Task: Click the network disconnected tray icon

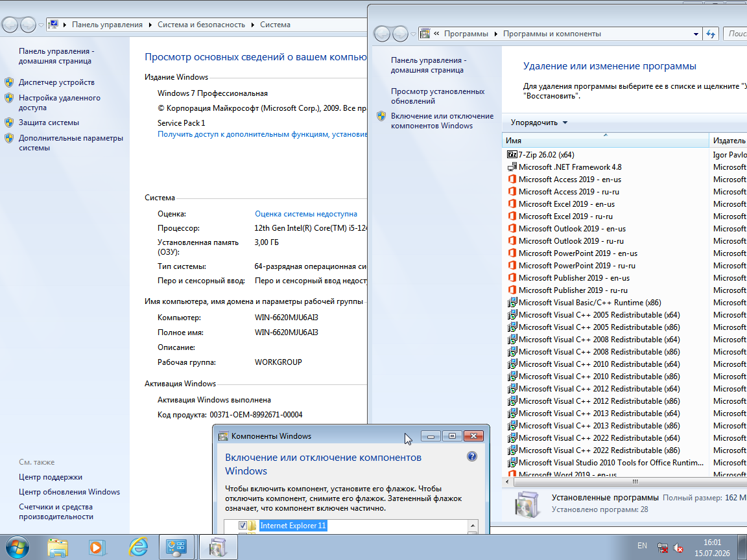Action: (662, 548)
